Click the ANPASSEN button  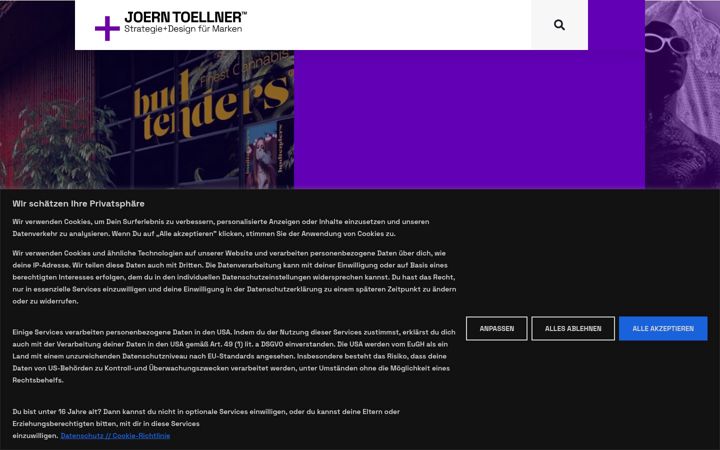point(496,328)
